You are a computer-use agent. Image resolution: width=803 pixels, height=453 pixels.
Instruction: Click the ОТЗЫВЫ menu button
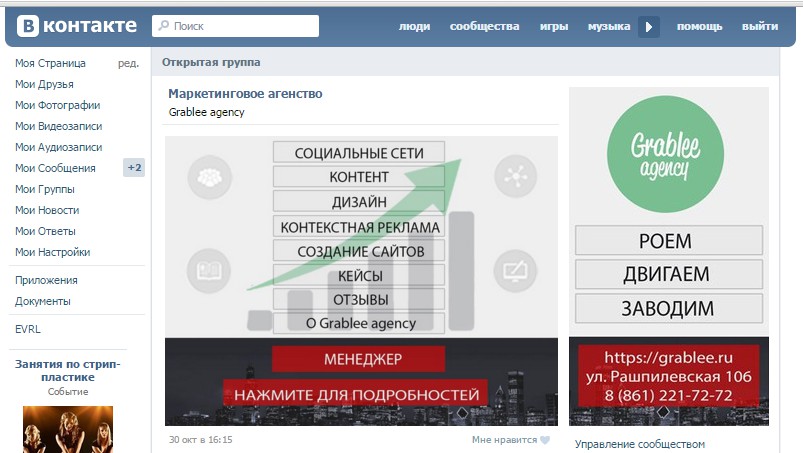(x=359, y=299)
